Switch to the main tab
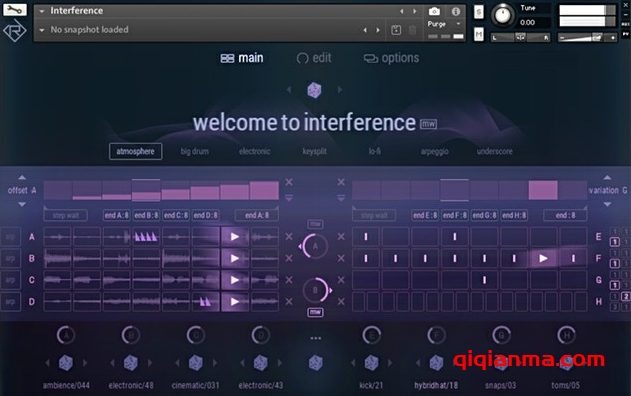Image resolution: width=631 pixels, height=396 pixels. (242, 58)
